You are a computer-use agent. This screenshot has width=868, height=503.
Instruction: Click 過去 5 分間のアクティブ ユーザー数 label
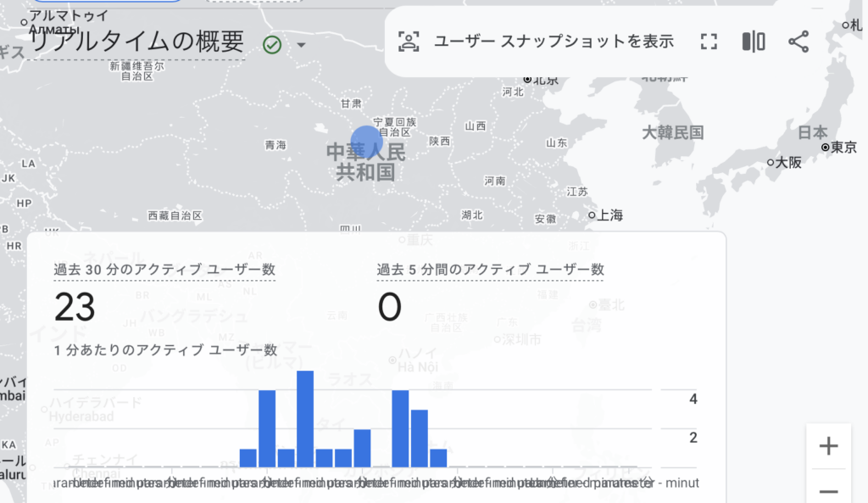coord(490,270)
